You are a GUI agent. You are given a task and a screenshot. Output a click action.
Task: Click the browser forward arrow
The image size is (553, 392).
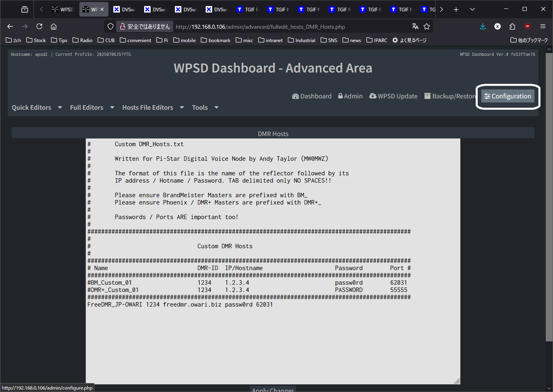[25, 26]
